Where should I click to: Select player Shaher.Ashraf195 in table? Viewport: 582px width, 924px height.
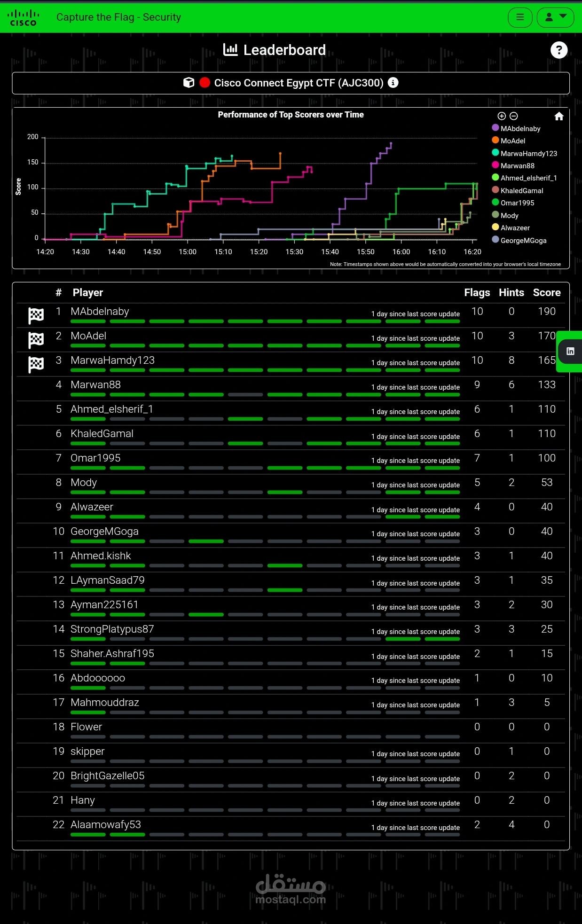(112, 654)
